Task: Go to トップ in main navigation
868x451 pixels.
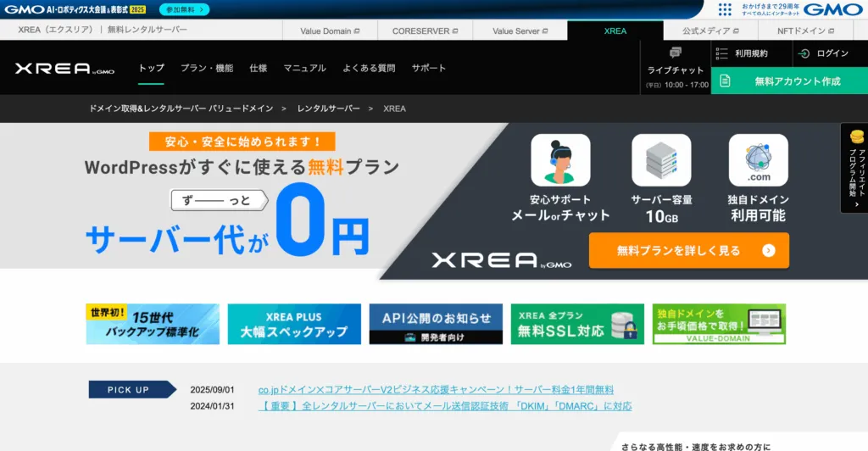Action: click(x=151, y=68)
